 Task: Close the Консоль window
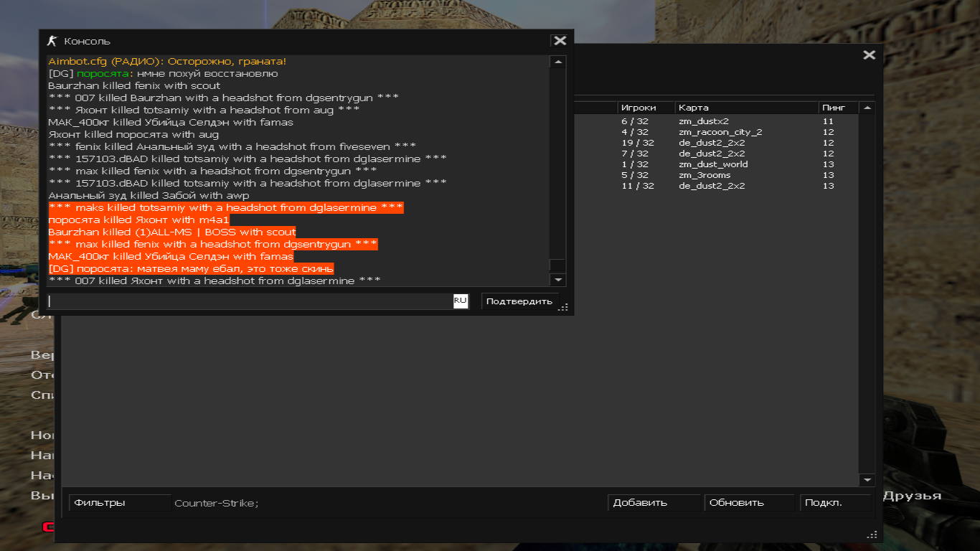pos(560,41)
